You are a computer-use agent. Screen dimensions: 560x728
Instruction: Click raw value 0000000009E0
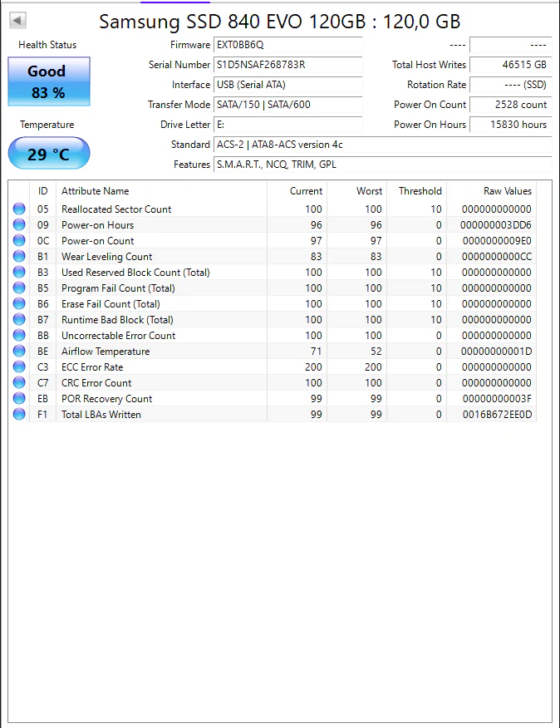[497, 241]
